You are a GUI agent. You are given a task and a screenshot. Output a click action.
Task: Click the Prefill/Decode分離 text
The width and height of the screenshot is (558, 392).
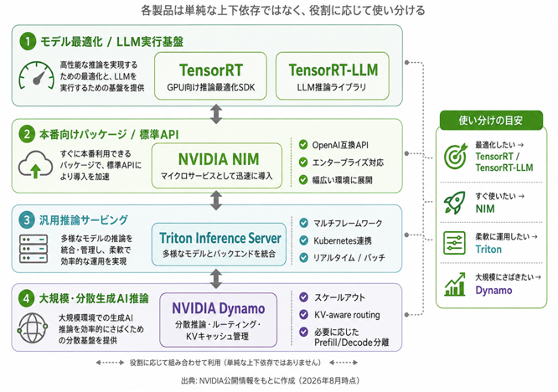(352, 343)
